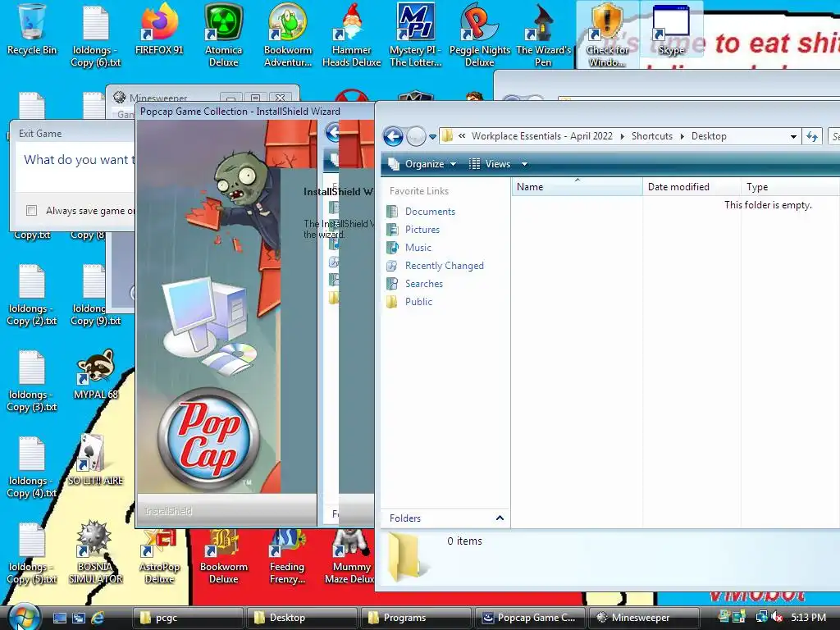Open loldongs - Copy (5).txt file
The width and height of the screenshot is (840, 630).
click(x=32, y=554)
